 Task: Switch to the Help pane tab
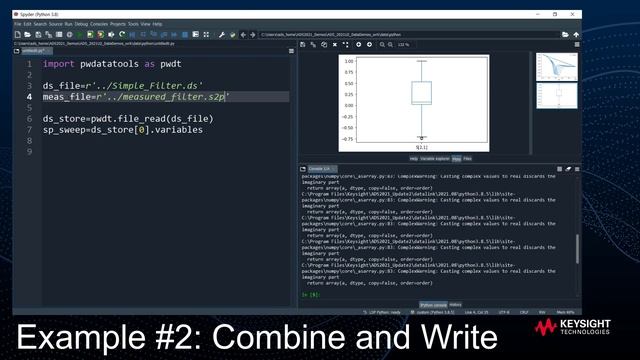click(413, 159)
